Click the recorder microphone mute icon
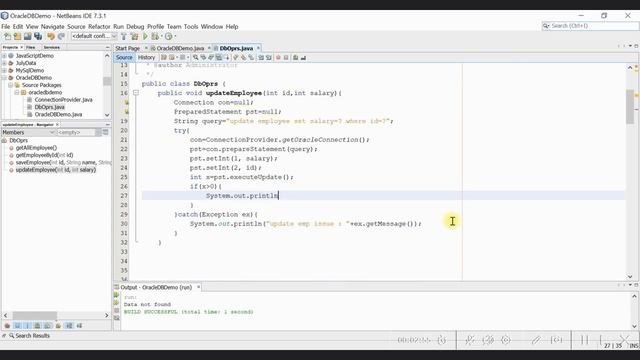The height and width of the screenshot is (360, 640). pos(470,340)
